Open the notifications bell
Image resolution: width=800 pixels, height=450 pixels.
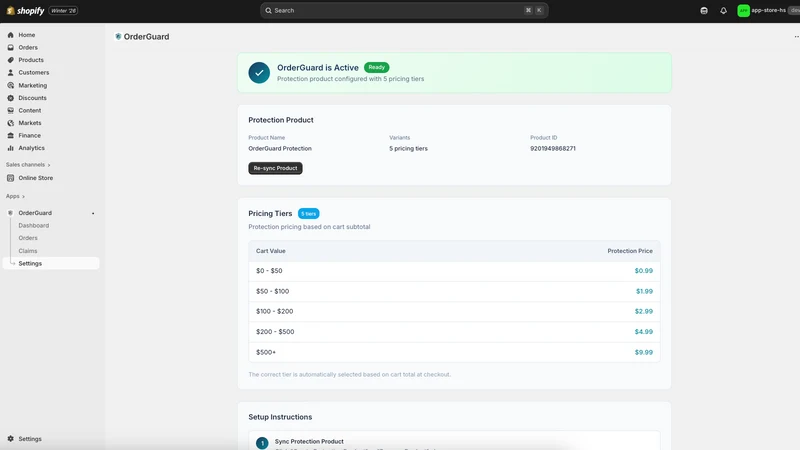click(x=723, y=10)
